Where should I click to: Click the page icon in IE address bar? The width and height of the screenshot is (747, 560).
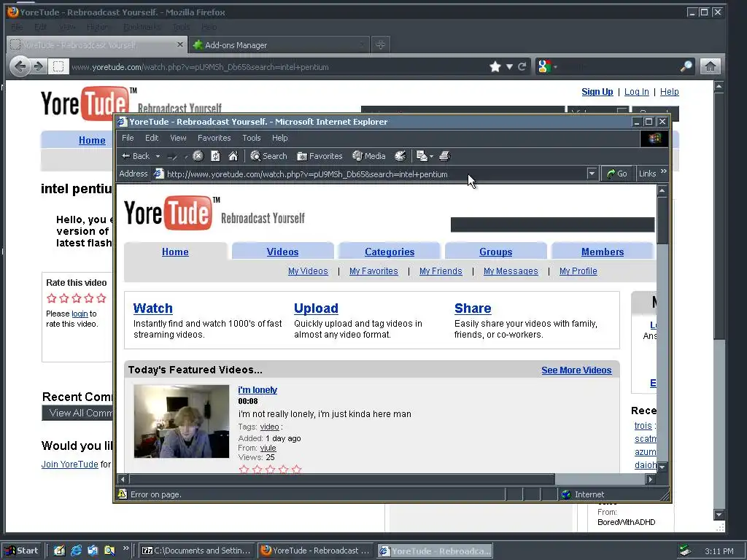(158, 174)
